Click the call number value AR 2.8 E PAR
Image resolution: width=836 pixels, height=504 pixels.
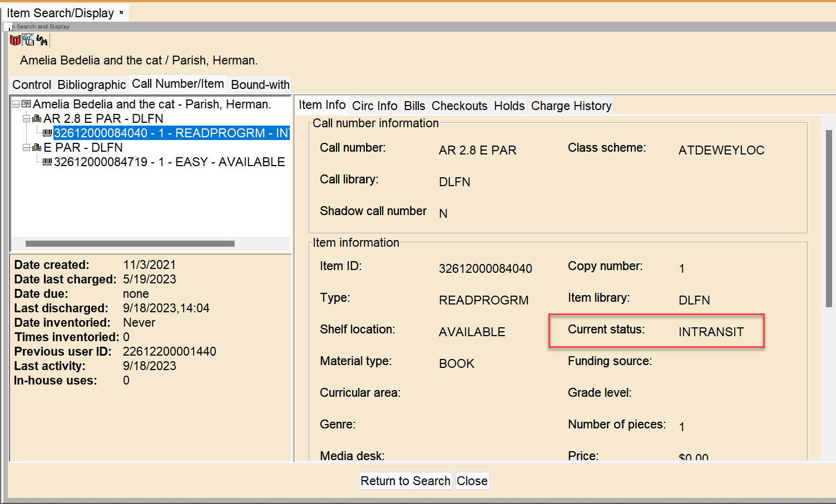coord(478,150)
